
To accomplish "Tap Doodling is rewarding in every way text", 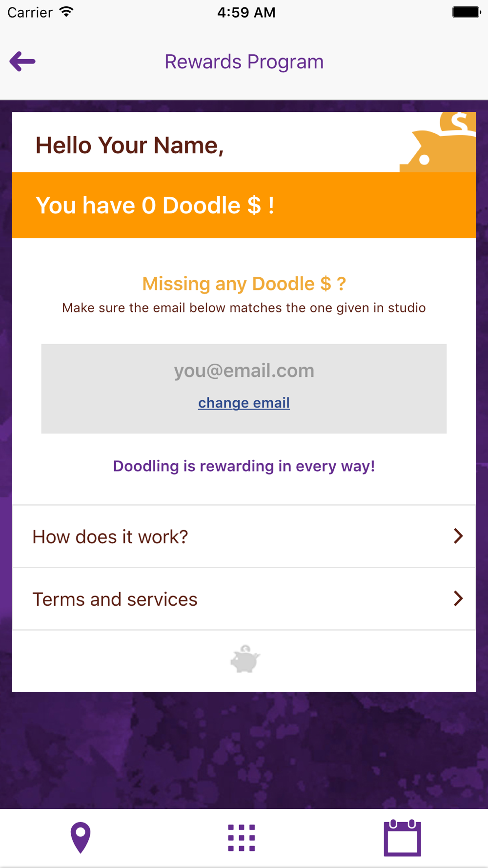I will (x=244, y=466).
